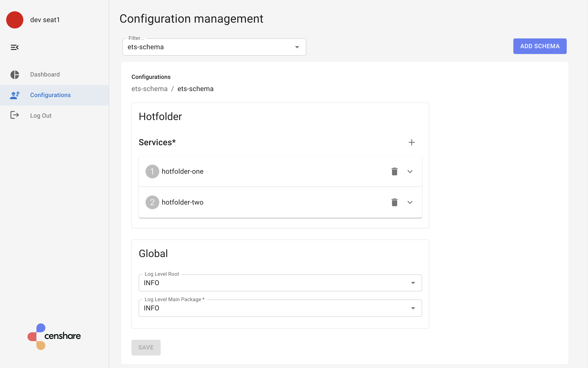Select Log Out from the sidebar
The width and height of the screenshot is (588, 368).
[41, 115]
